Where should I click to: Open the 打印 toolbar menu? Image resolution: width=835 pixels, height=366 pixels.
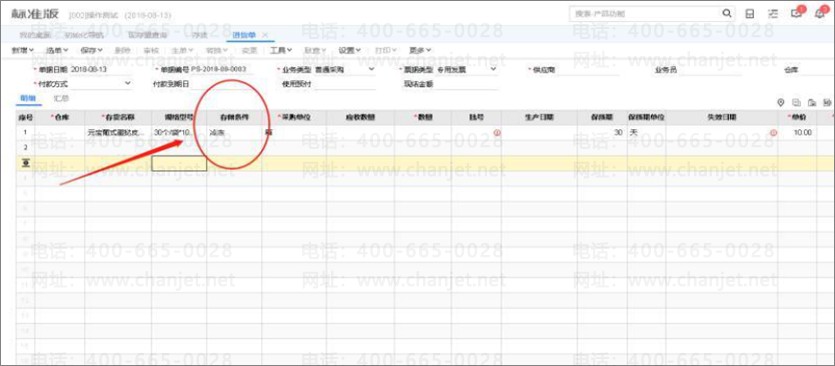click(x=386, y=50)
